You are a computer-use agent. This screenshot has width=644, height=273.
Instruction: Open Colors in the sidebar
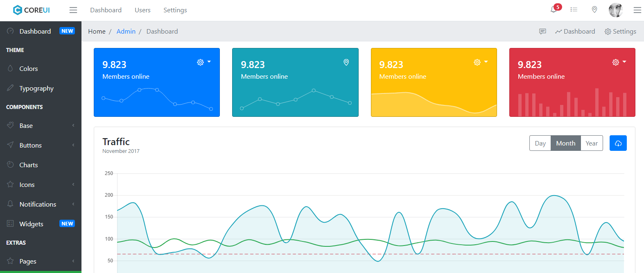pos(41,68)
